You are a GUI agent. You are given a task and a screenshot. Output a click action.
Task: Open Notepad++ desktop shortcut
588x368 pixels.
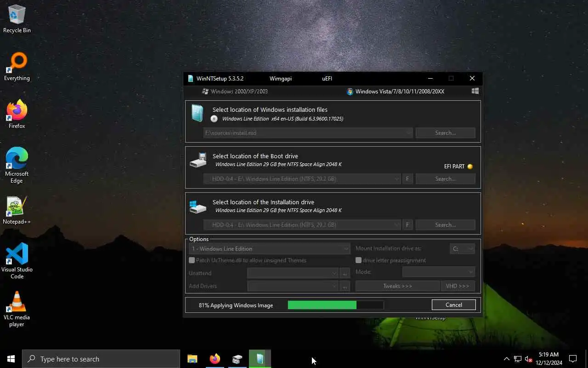coord(17,210)
